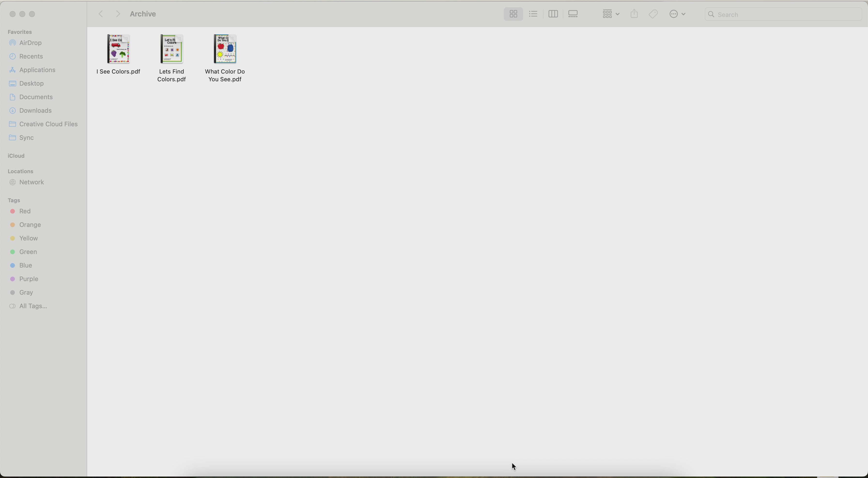Switch to gallery view
868x478 pixels.
pos(573,14)
